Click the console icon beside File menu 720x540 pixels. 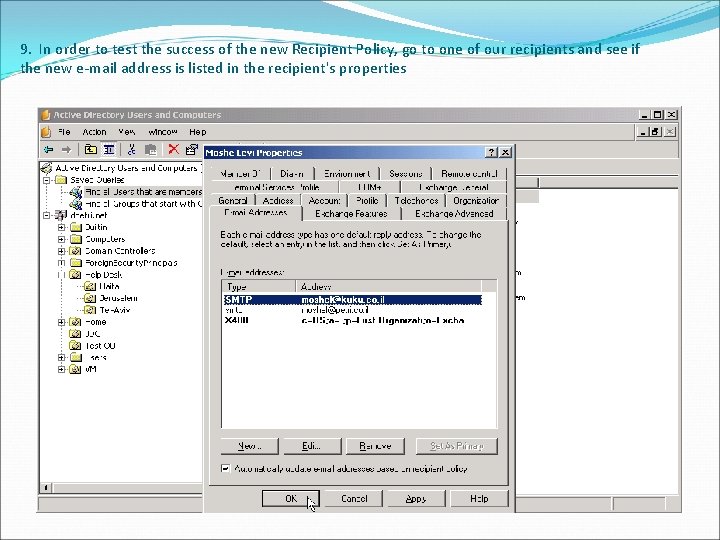pos(46,132)
